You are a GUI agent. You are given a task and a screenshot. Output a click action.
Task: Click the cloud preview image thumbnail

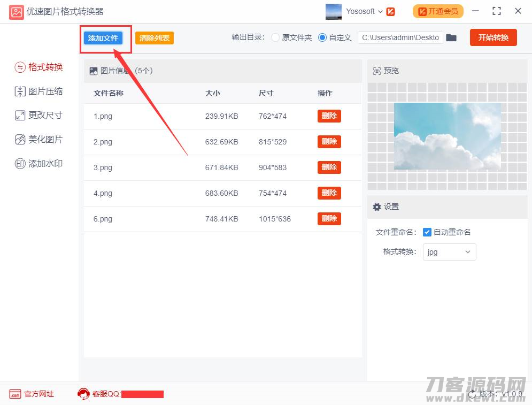pyautogui.click(x=447, y=136)
